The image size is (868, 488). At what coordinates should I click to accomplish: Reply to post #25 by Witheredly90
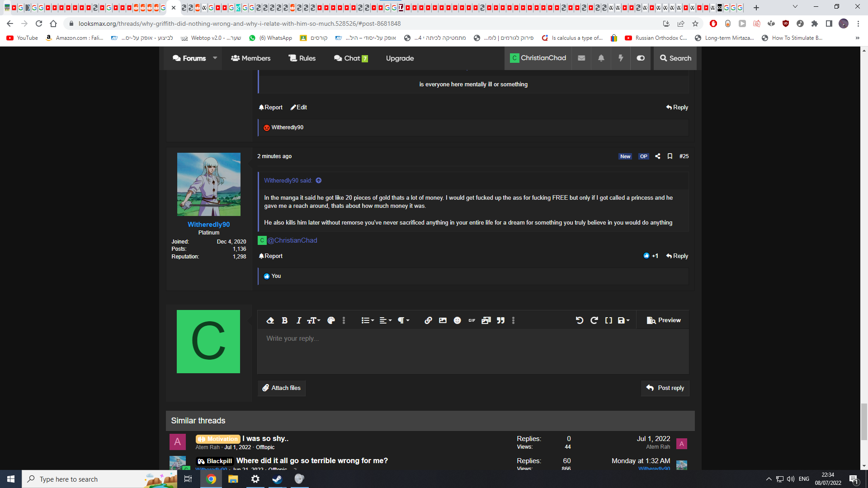(677, 256)
